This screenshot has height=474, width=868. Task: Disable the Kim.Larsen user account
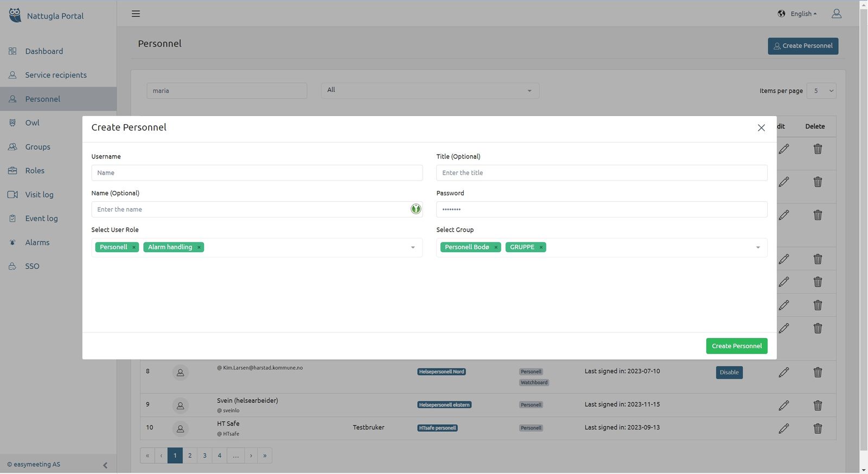(x=729, y=373)
